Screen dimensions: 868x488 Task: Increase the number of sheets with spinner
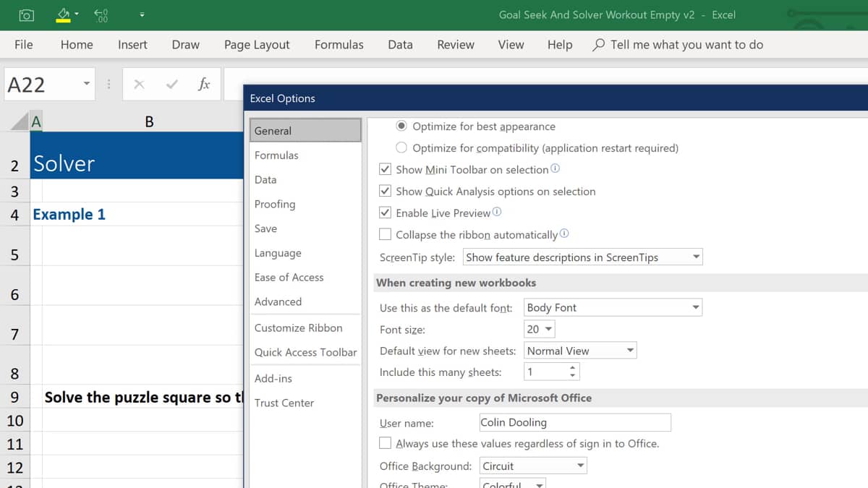point(573,368)
